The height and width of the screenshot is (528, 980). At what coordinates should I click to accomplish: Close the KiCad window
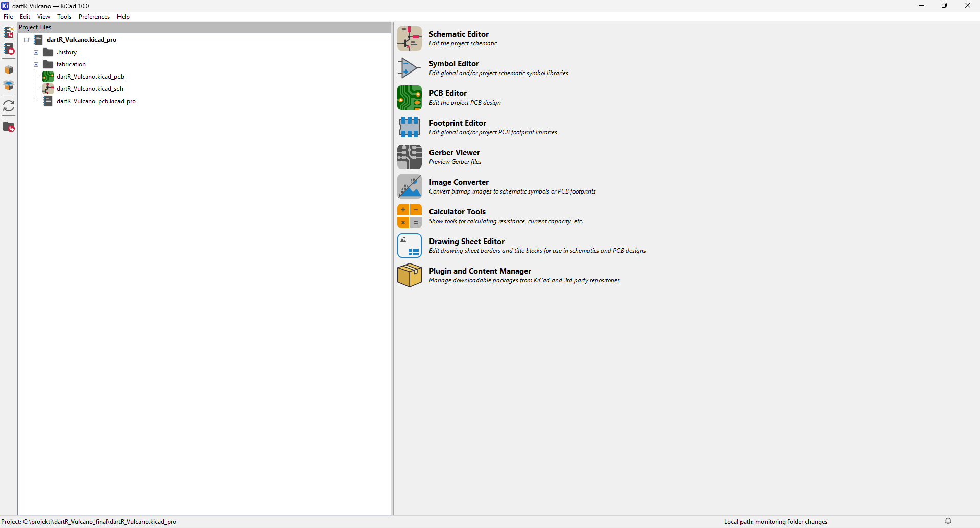968,6
